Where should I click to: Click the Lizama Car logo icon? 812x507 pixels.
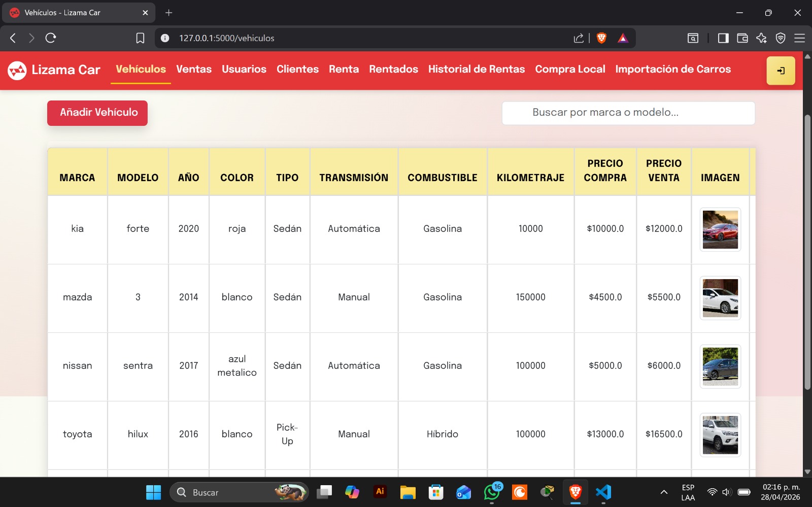click(x=17, y=71)
